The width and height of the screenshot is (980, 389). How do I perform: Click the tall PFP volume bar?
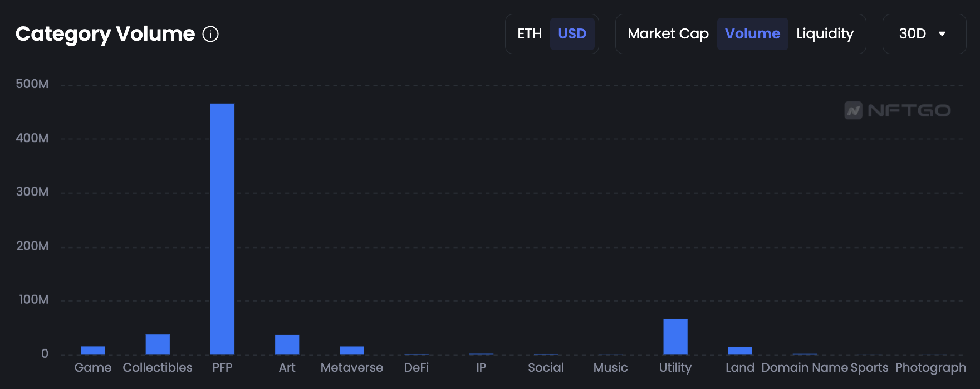point(222,228)
